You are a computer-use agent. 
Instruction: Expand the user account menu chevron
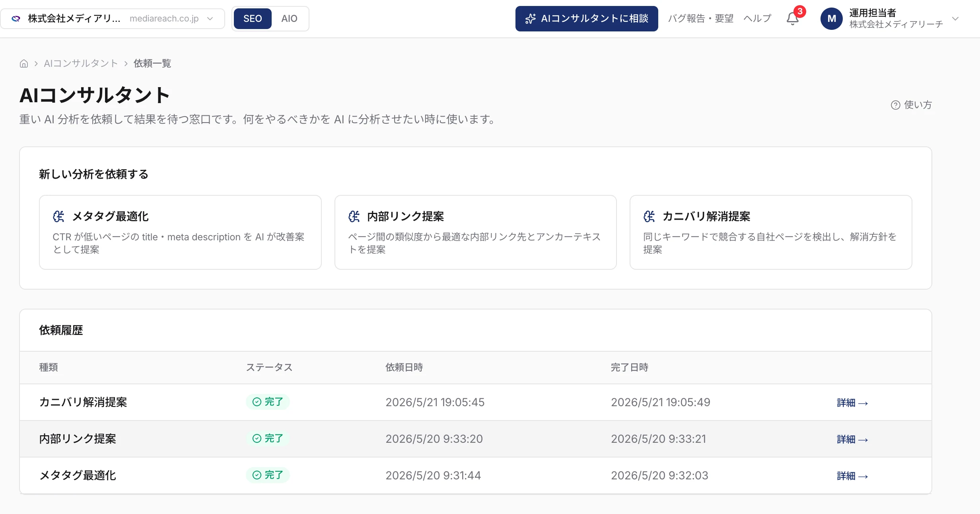coord(955,19)
